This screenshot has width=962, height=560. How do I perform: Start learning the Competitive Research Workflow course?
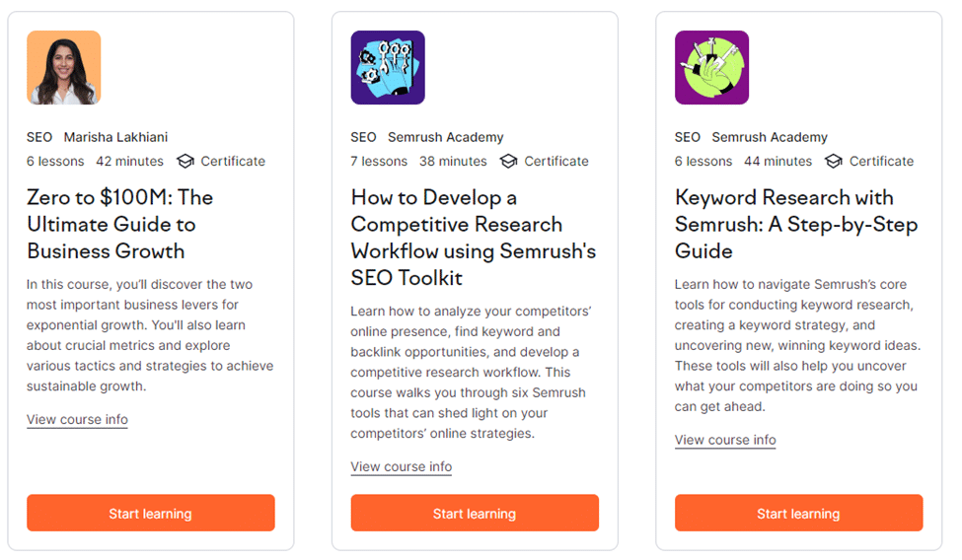pos(475,513)
